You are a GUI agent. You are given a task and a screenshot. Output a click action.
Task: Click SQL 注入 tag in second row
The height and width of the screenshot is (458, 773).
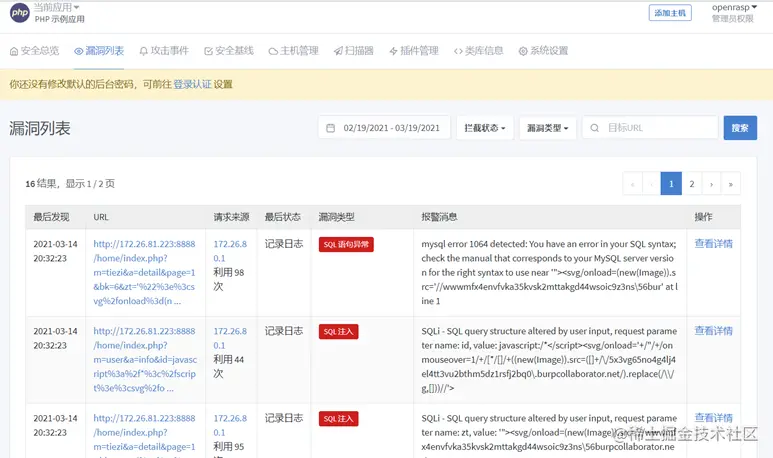click(339, 332)
